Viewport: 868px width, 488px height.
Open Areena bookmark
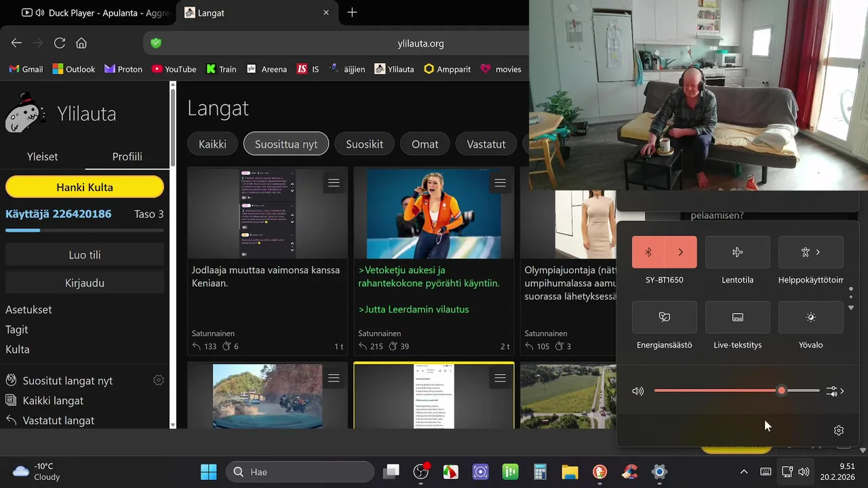pos(267,69)
